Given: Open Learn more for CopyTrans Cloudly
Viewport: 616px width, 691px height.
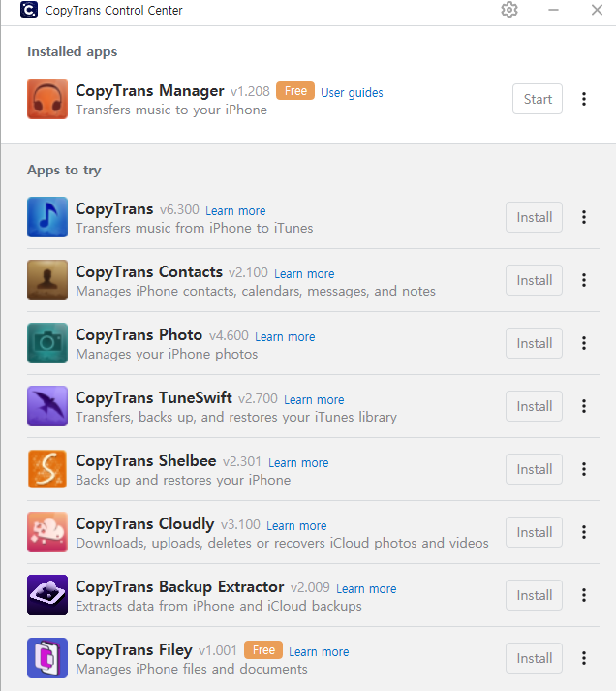Looking at the screenshot, I should point(296,525).
